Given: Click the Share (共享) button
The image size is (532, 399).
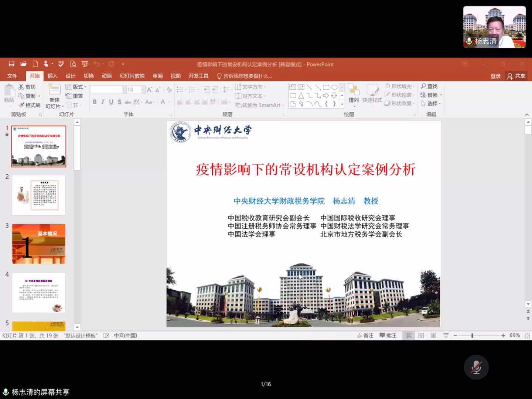Looking at the screenshot, I should [x=516, y=76].
